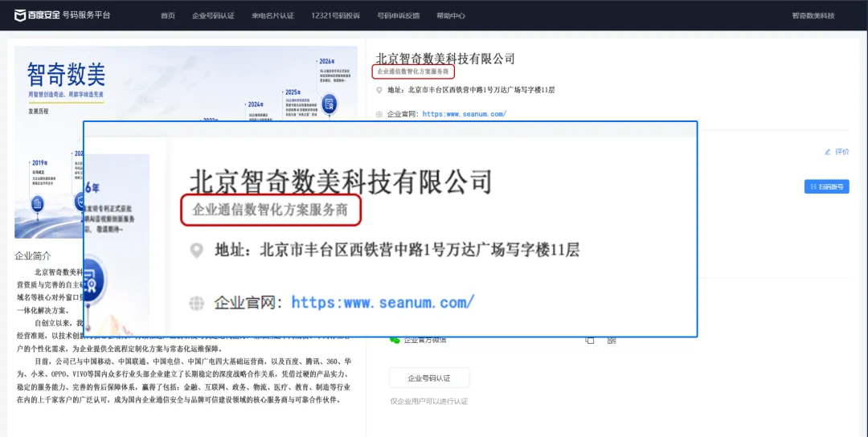The width and height of the screenshot is (868, 437).
Task: Click the 评价 pencil link
Action: tap(837, 152)
